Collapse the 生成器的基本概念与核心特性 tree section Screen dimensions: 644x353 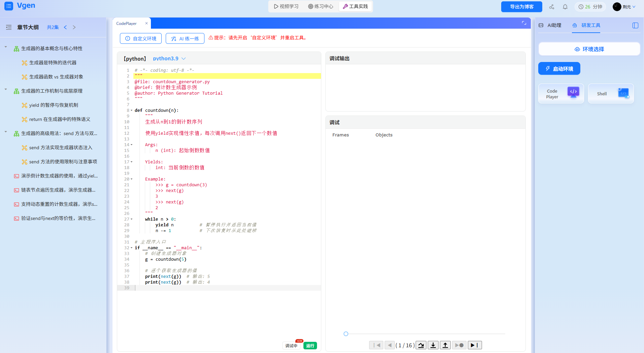pos(5,47)
